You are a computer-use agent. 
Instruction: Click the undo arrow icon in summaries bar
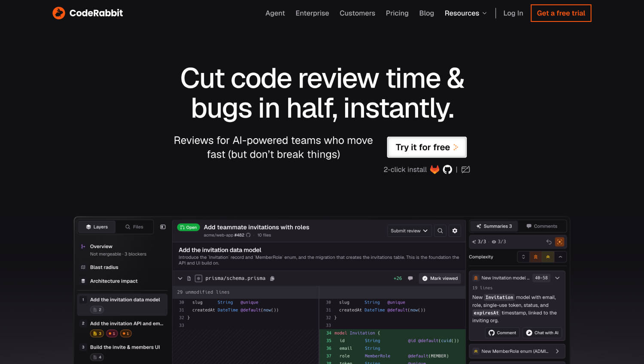pos(549,242)
